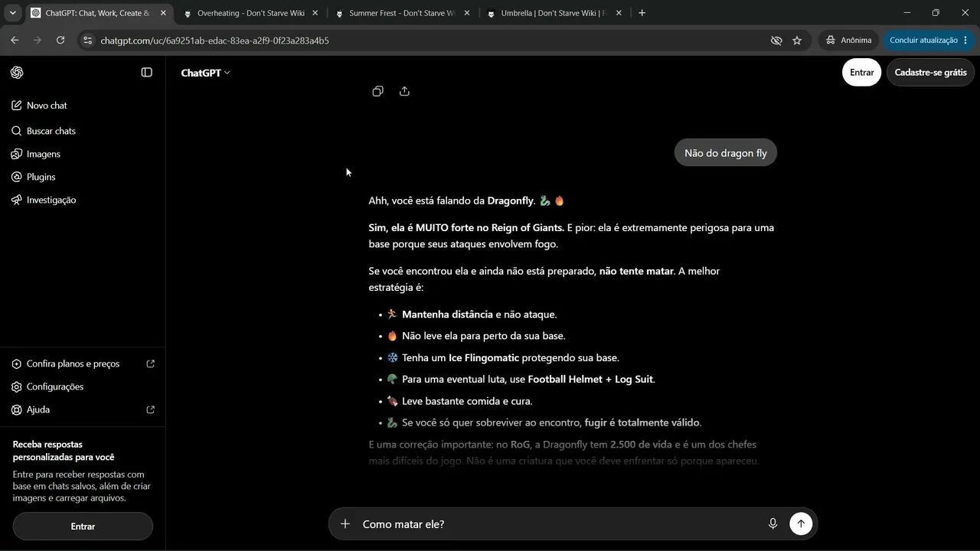Click 'Mantenha distância' bullet text
980x551 pixels.
pos(447,315)
